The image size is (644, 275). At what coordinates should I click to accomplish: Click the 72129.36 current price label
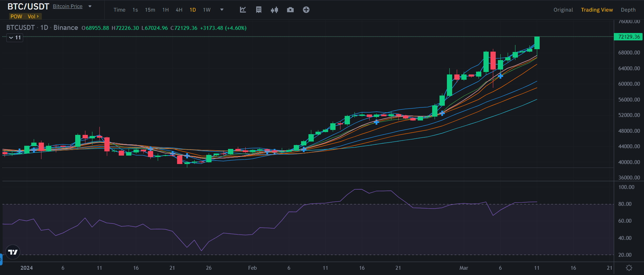(x=629, y=37)
